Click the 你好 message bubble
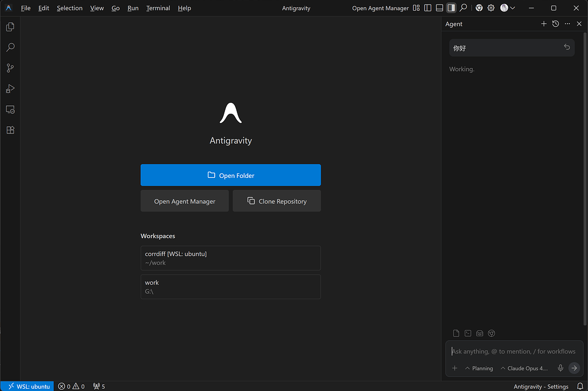 (512, 48)
